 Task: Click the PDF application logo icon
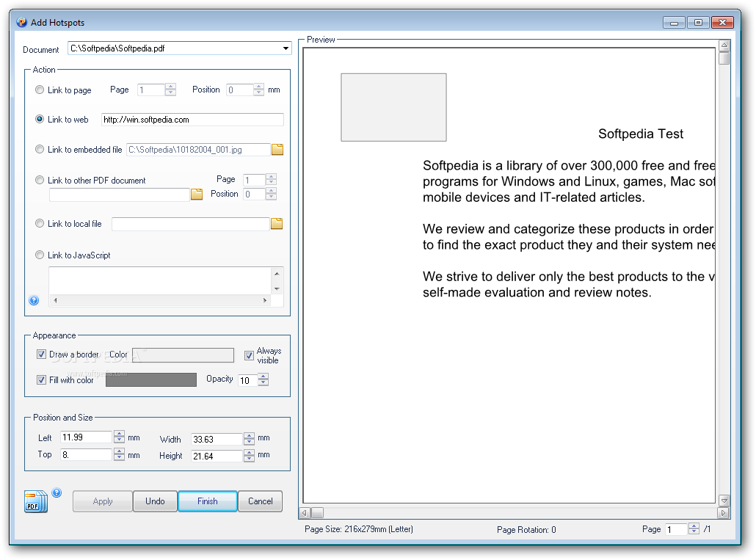36,502
